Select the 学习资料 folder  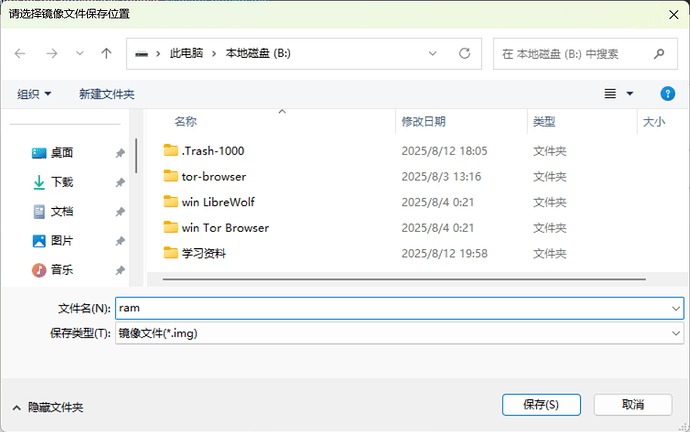point(204,253)
